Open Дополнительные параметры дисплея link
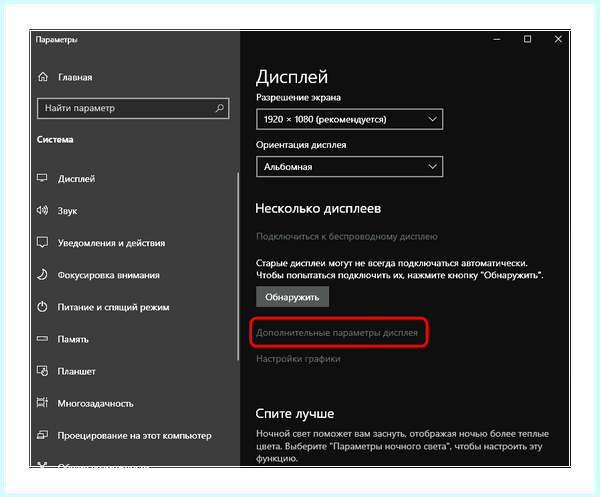The image size is (600, 497). point(337,333)
